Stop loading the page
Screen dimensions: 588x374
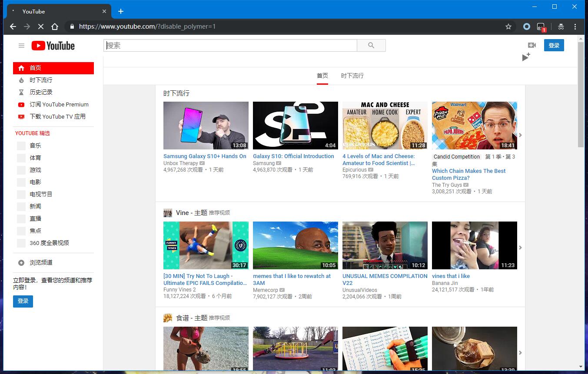[40, 26]
